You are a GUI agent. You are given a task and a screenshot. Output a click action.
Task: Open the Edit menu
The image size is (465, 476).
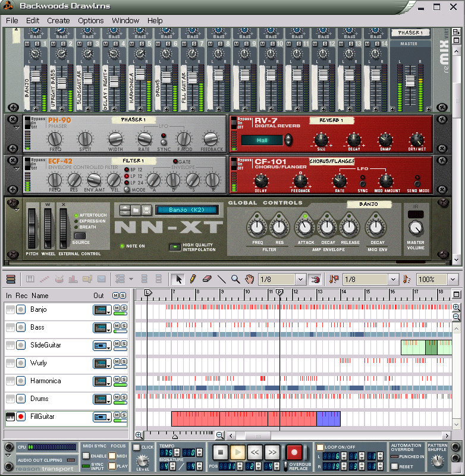tap(33, 21)
